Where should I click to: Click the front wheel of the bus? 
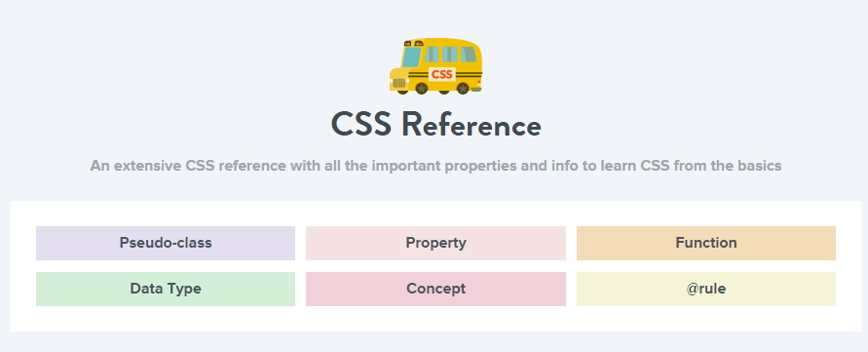[421, 88]
